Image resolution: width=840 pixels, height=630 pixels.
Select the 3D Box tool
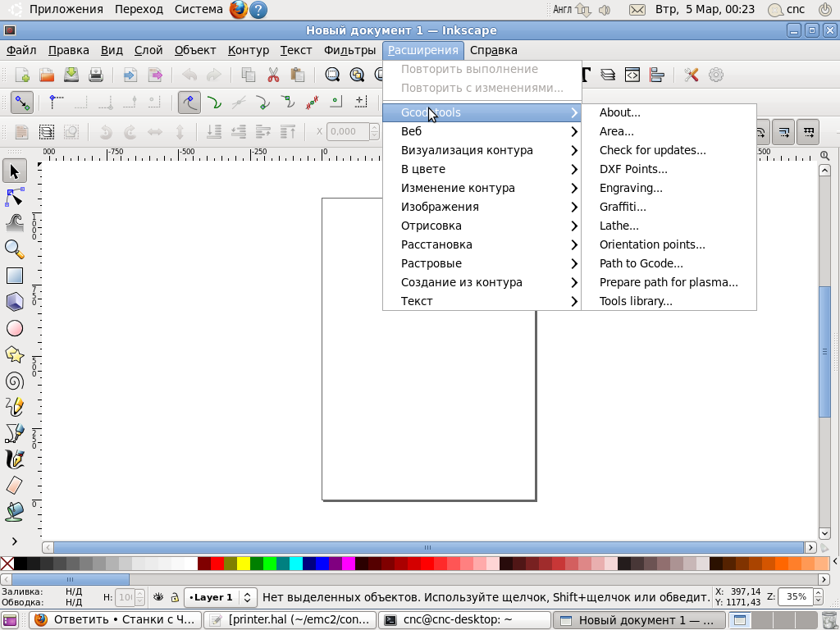[x=15, y=302]
